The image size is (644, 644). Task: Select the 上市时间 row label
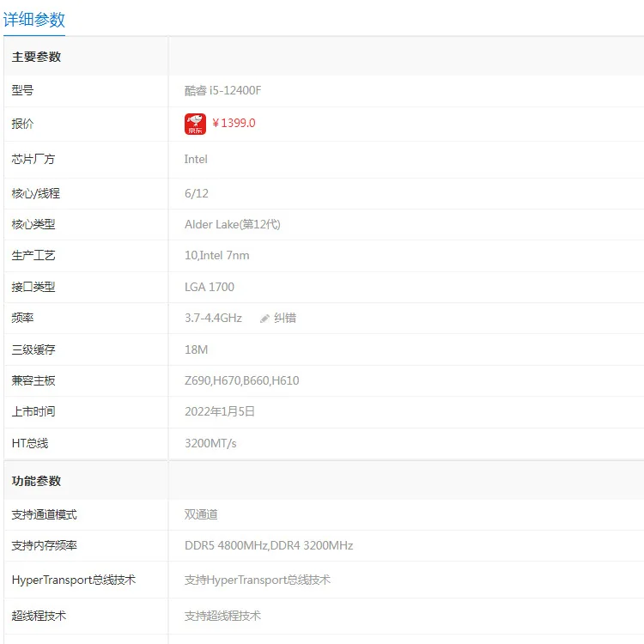coord(33,411)
